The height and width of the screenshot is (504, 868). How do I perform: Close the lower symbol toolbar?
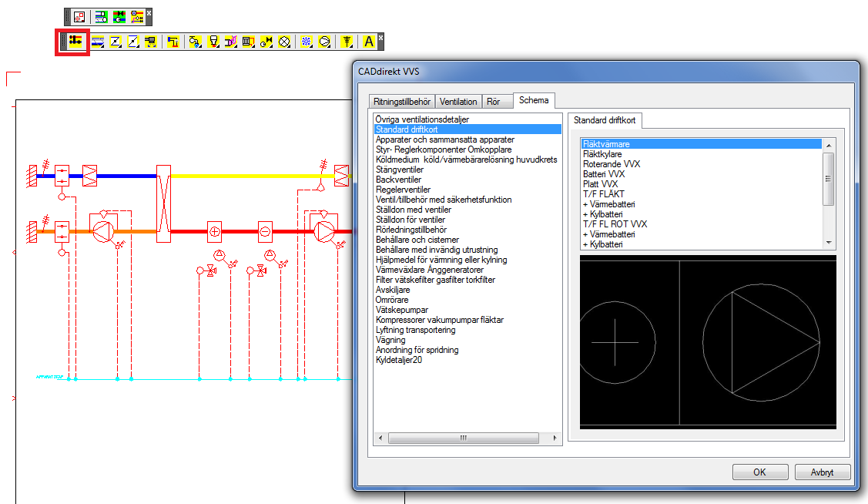point(380,37)
